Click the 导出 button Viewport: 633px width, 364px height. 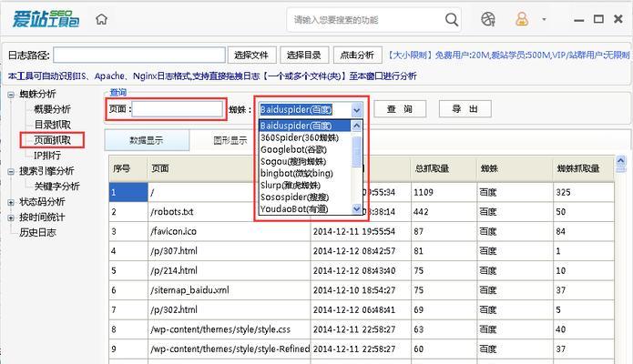pos(465,109)
